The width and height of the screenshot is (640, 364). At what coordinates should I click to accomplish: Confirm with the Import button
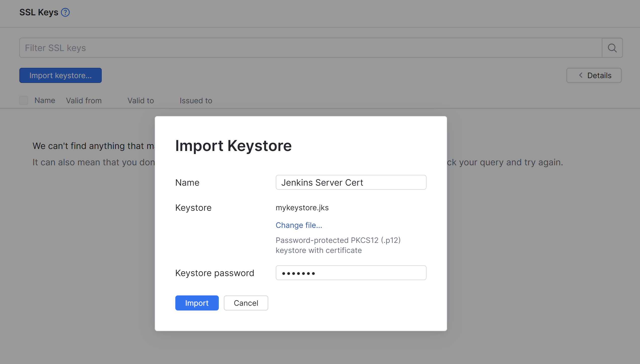(197, 303)
